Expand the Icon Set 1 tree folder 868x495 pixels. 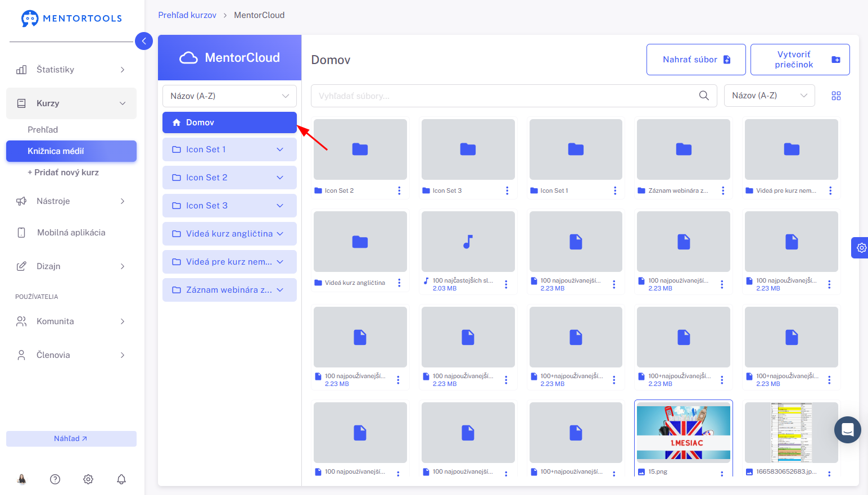280,149
